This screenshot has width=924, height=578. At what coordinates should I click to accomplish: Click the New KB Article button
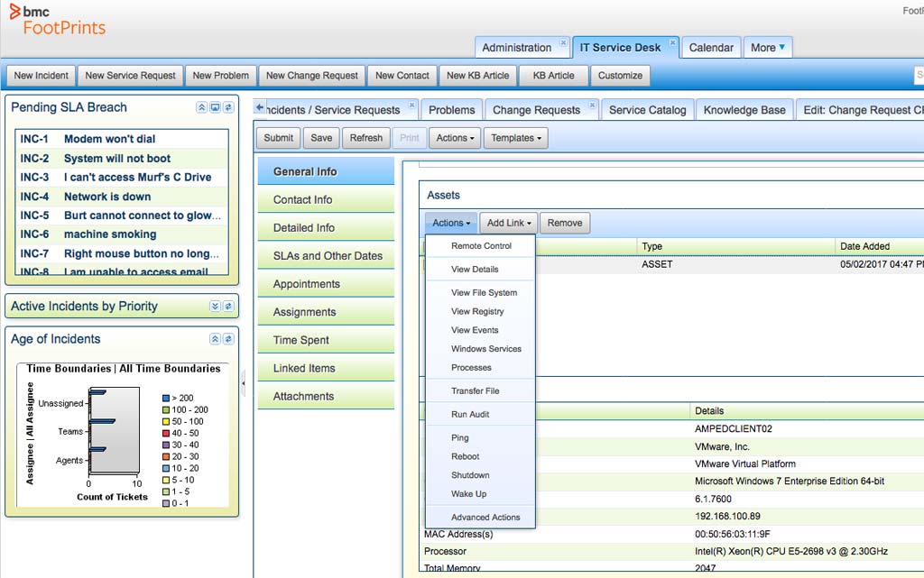(478, 76)
